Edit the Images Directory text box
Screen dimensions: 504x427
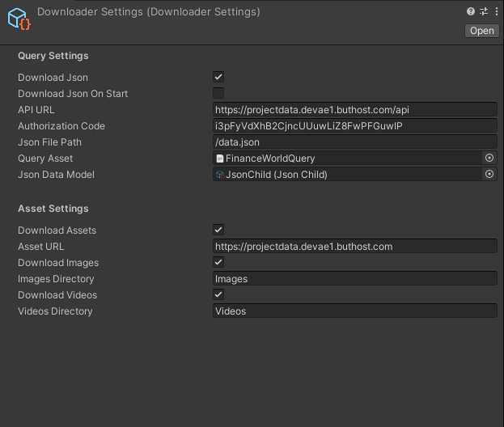(x=354, y=279)
